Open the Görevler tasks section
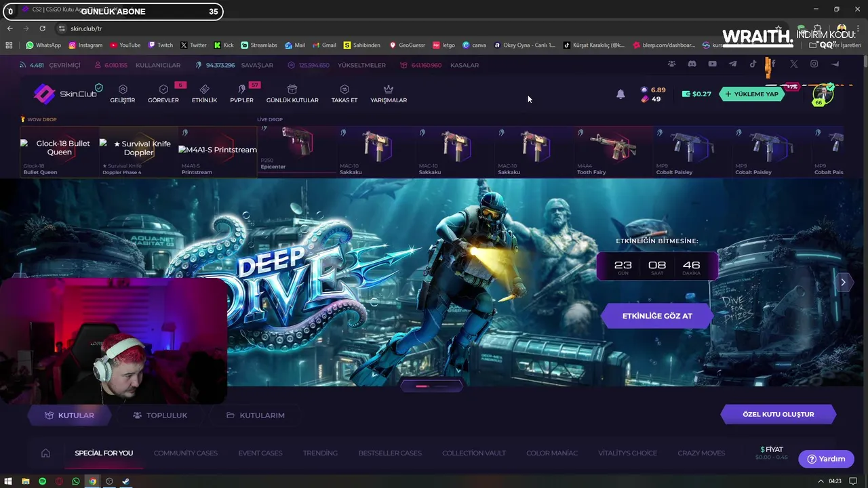 [163, 94]
